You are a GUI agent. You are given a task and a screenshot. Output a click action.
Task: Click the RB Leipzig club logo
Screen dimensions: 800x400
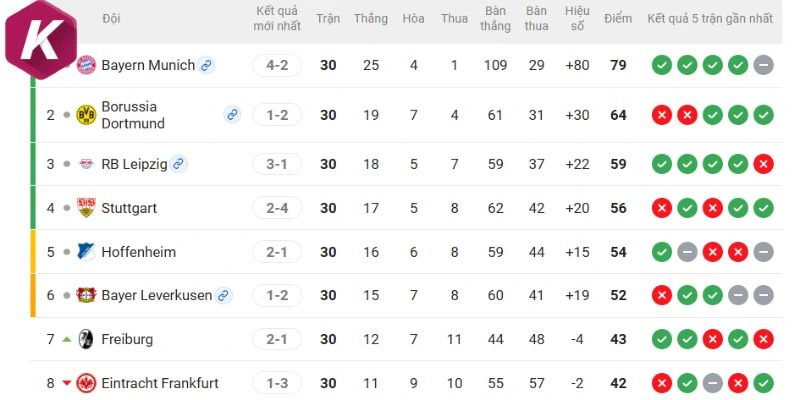pyautogui.click(x=86, y=164)
